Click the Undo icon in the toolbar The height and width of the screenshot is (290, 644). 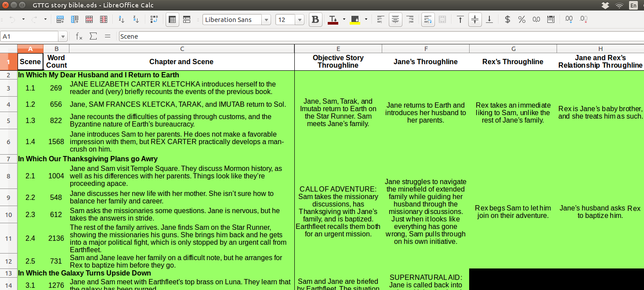(12, 20)
